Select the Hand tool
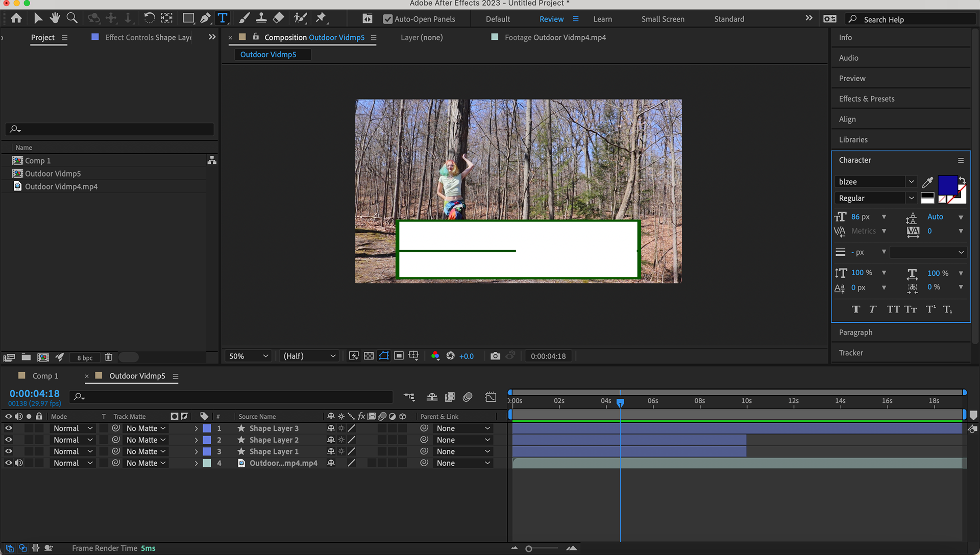Viewport: 980px width, 555px height. pos(55,18)
